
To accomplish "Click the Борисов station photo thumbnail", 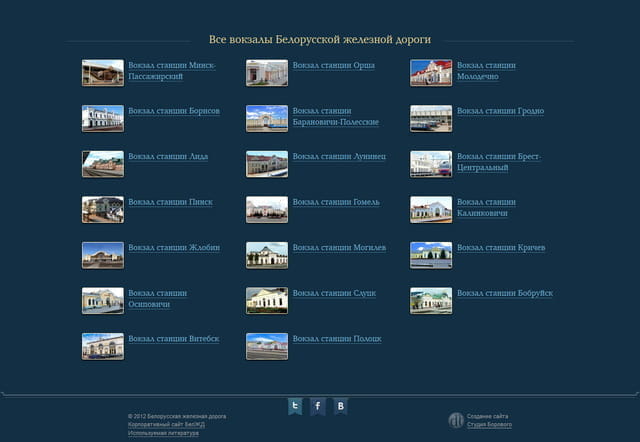I will 103,118.
